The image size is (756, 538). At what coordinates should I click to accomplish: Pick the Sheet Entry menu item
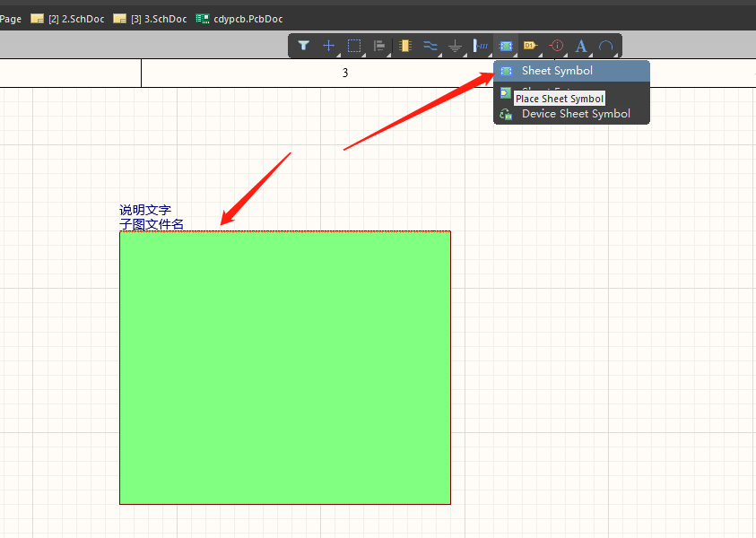572,91
